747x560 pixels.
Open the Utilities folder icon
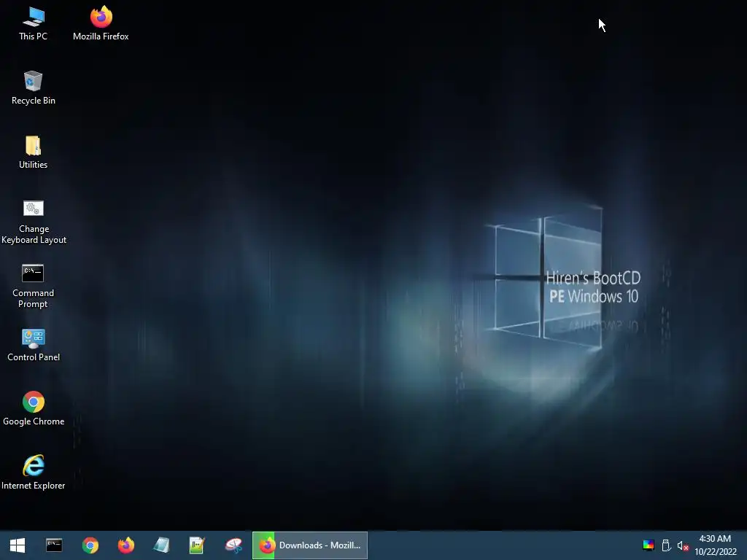33,152
